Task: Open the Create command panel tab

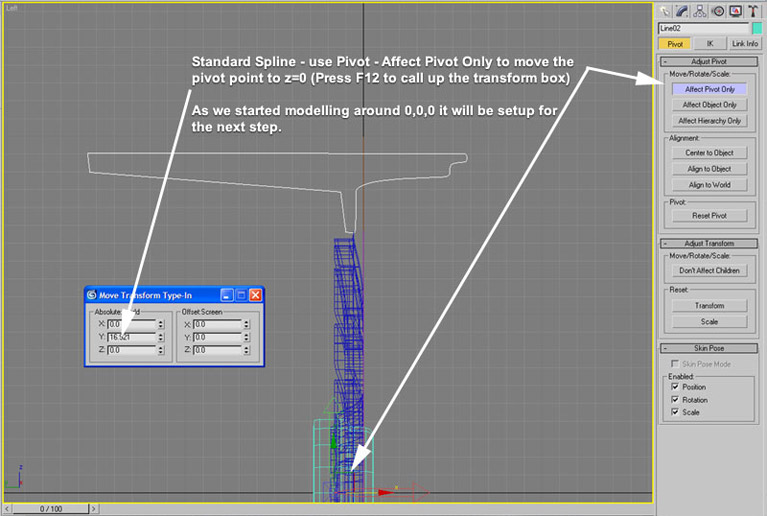Action: (x=665, y=11)
